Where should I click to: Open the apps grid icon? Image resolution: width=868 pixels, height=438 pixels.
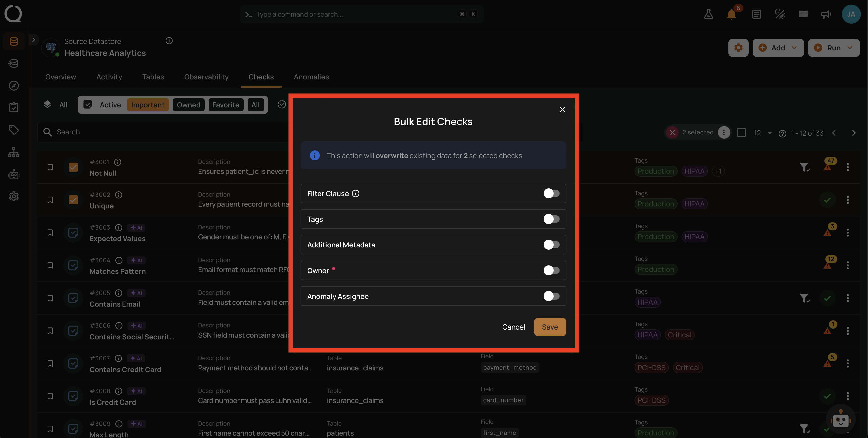[x=803, y=14]
